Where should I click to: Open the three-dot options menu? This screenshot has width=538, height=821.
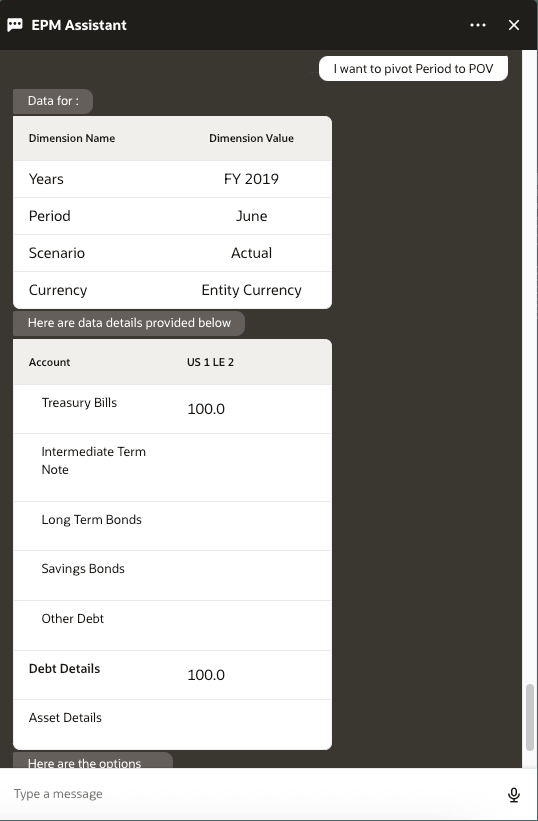tap(478, 25)
